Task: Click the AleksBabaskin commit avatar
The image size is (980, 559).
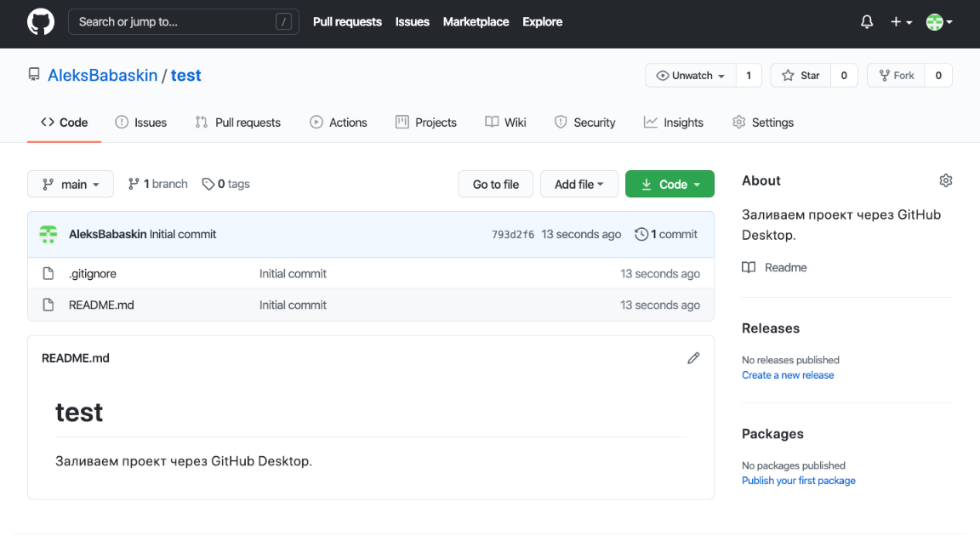Action: click(48, 234)
